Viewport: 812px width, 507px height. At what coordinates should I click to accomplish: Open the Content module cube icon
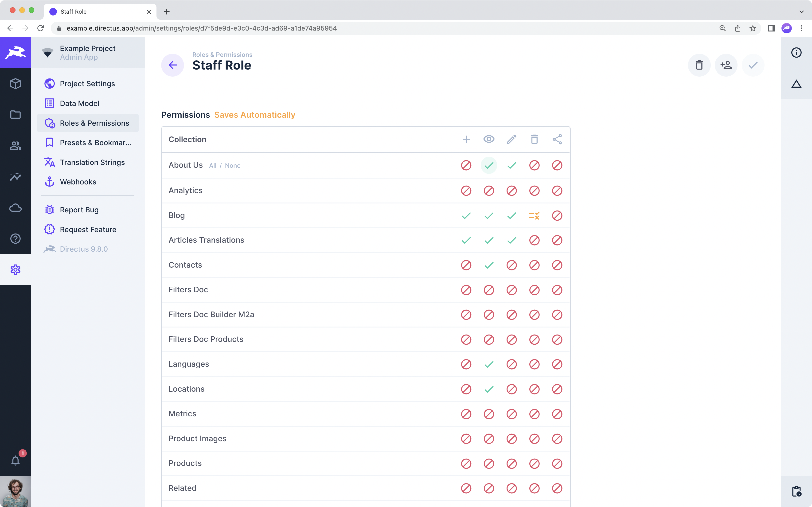(16, 83)
